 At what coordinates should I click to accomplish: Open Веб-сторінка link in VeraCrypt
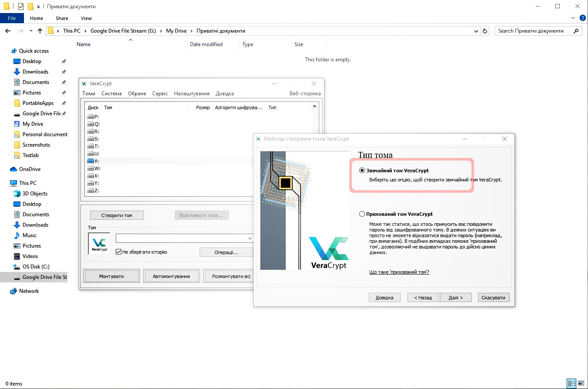[x=305, y=94]
